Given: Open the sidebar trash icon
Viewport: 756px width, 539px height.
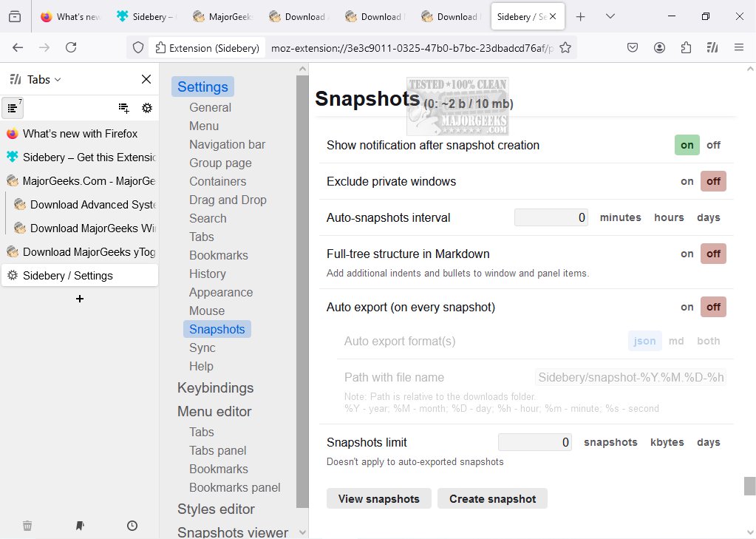Looking at the screenshot, I should pos(27,526).
